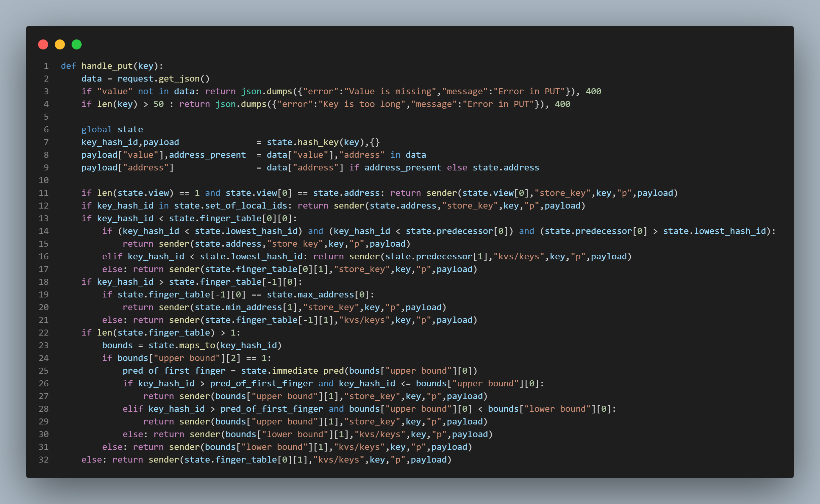The height and width of the screenshot is (504, 820).
Task: Click the function name handle_put on line 1
Action: click(x=107, y=66)
